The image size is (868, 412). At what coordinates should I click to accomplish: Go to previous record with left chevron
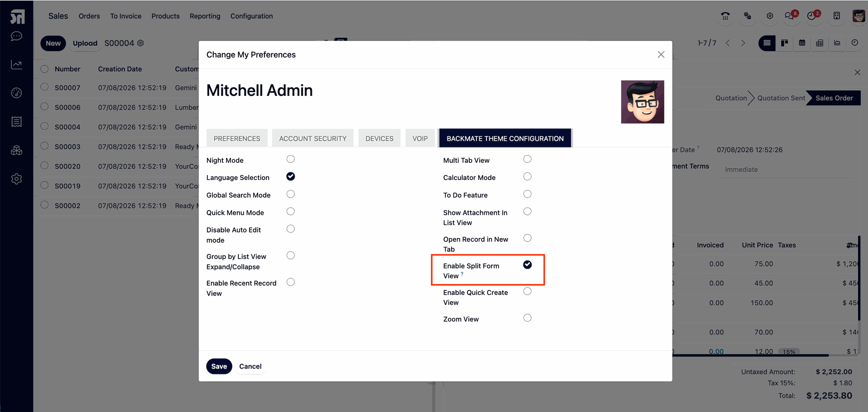728,43
